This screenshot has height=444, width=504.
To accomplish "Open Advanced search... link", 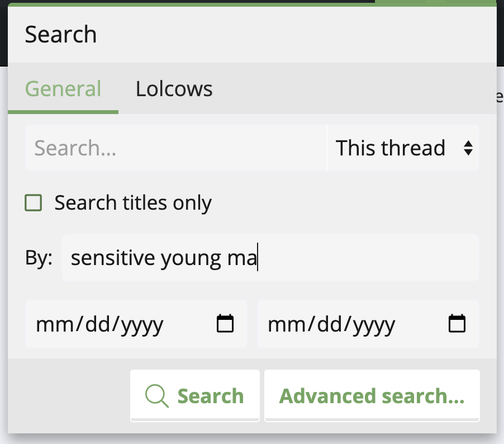I will click(x=372, y=395).
